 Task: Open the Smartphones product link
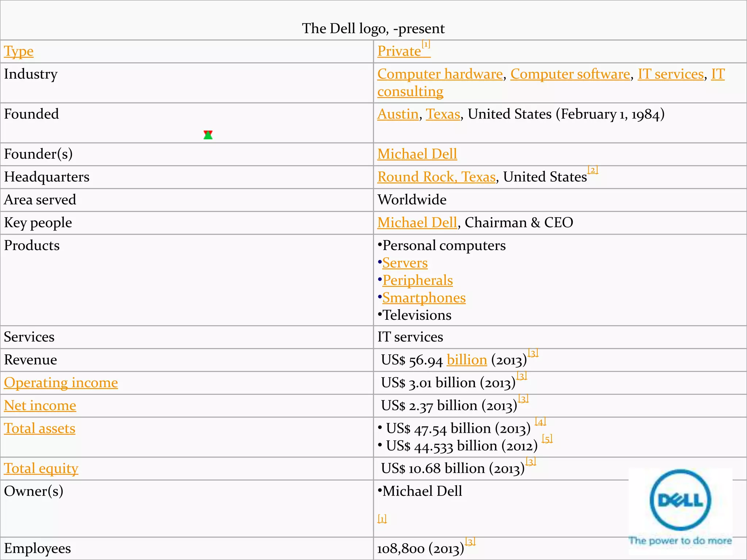[x=424, y=298]
